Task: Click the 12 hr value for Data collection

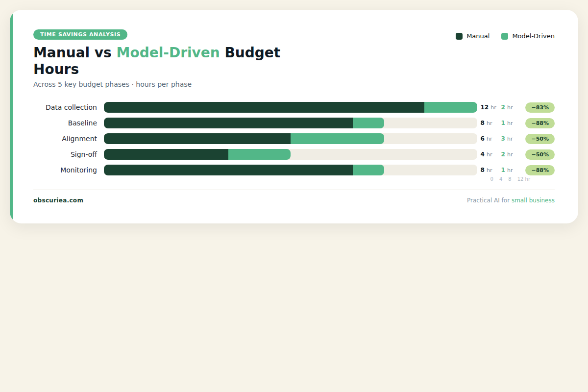Action: 488,107
